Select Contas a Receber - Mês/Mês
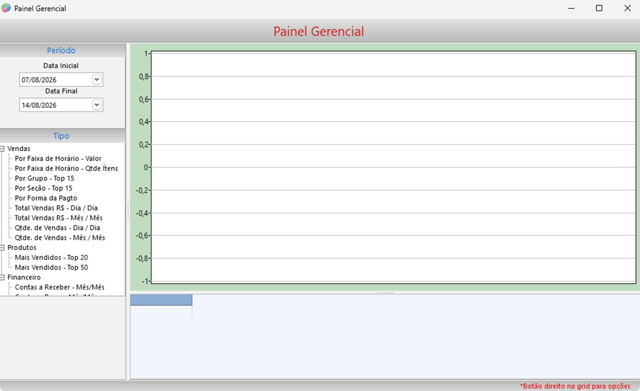The height and width of the screenshot is (391, 640). [x=60, y=287]
